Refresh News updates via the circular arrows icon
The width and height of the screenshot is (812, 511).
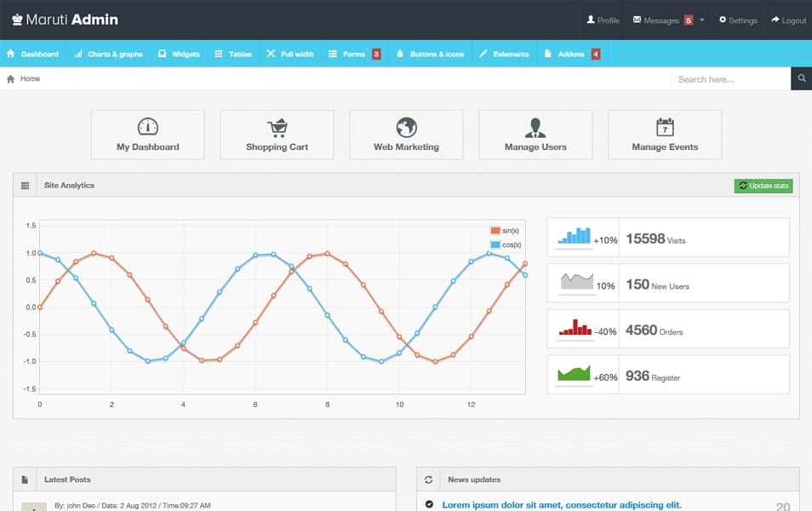(427, 479)
